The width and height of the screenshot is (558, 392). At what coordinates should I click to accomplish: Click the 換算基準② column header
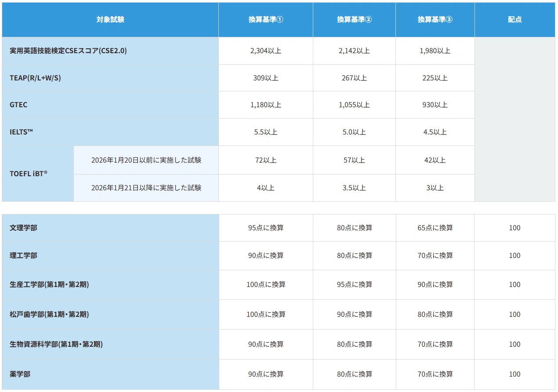click(x=354, y=20)
